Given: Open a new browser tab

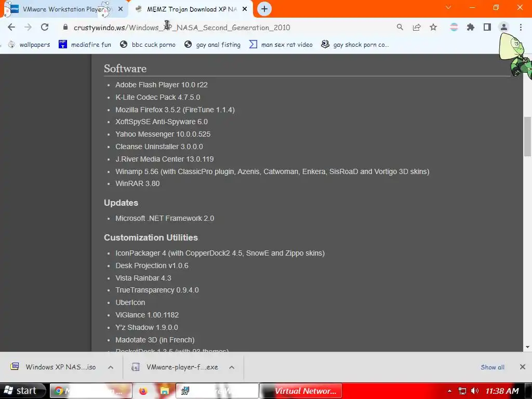Looking at the screenshot, I should (264, 9).
